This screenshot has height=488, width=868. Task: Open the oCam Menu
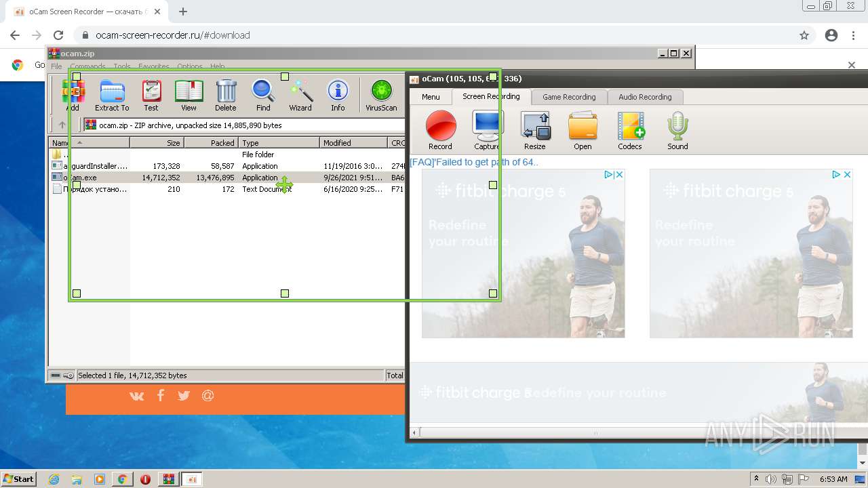pyautogui.click(x=431, y=97)
